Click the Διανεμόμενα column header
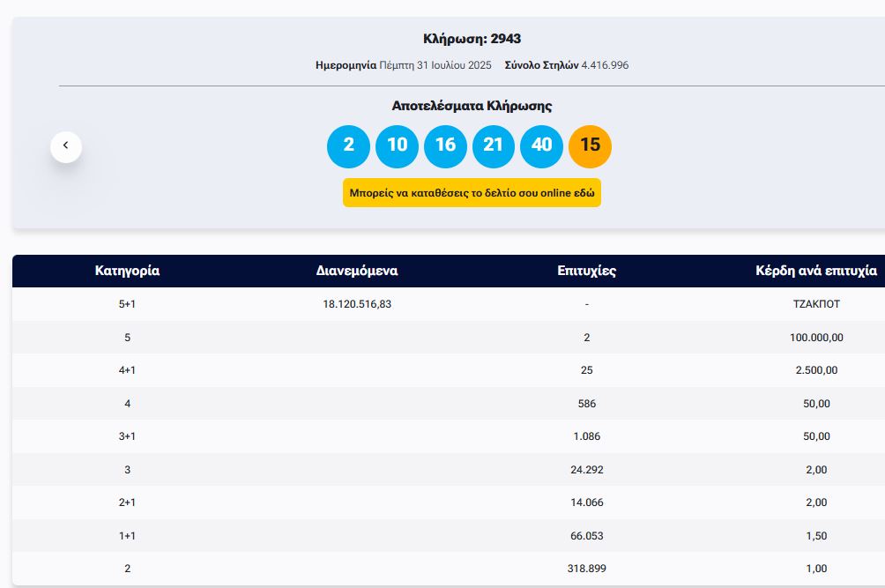 [357, 271]
